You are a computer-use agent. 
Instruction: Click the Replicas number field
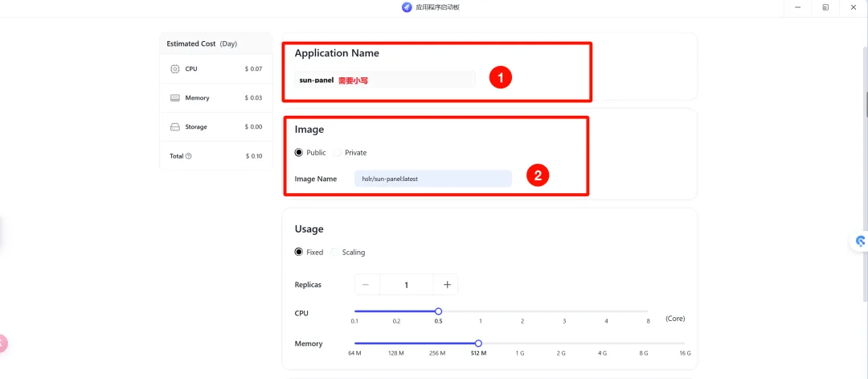(x=407, y=285)
